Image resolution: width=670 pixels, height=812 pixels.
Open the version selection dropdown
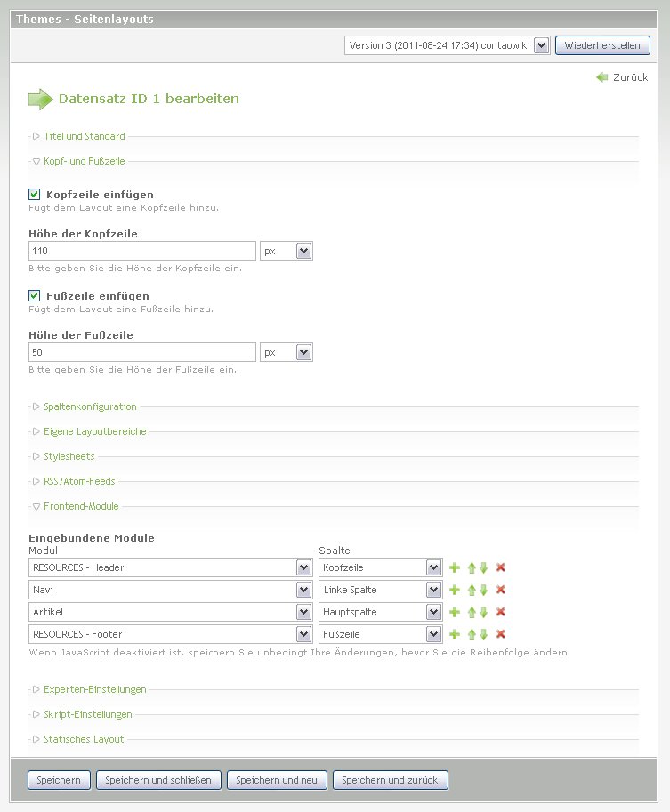447,45
